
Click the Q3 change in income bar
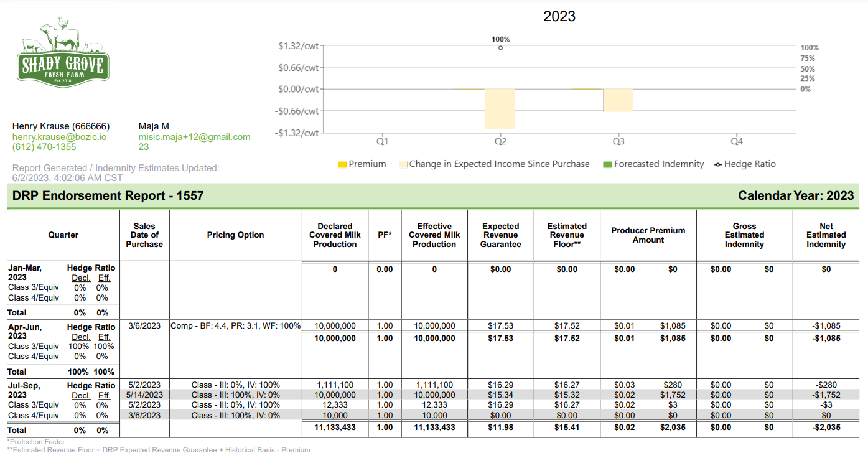[x=618, y=100]
